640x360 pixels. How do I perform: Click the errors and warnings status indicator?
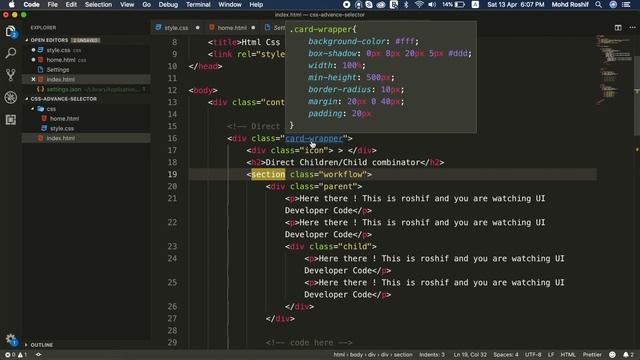click(x=16, y=355)
